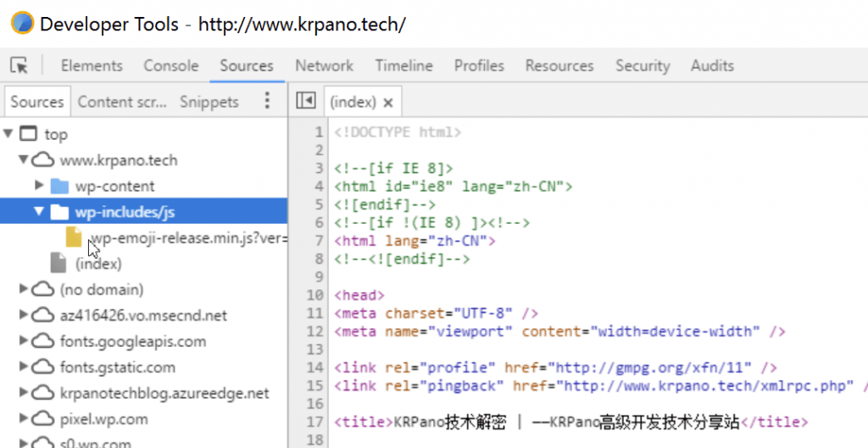Switch to the Elements panel
This screenshot has height=448, width=868.
(92, 66)
